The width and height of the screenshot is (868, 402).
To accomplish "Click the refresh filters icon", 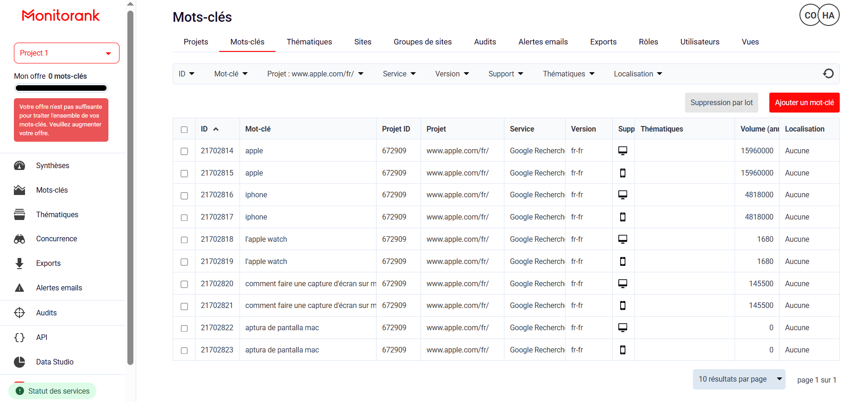I will tap(828, 74).
